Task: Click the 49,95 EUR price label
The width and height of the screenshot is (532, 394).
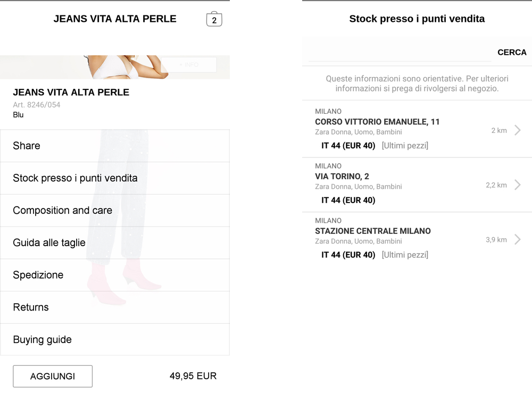Action: (193, 376)
